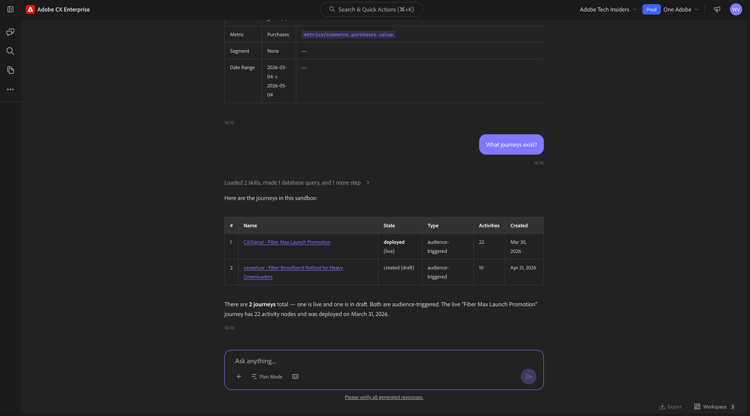Click the 'Date Range' row label
The image size is (750, 416).
tap(242, 67)
